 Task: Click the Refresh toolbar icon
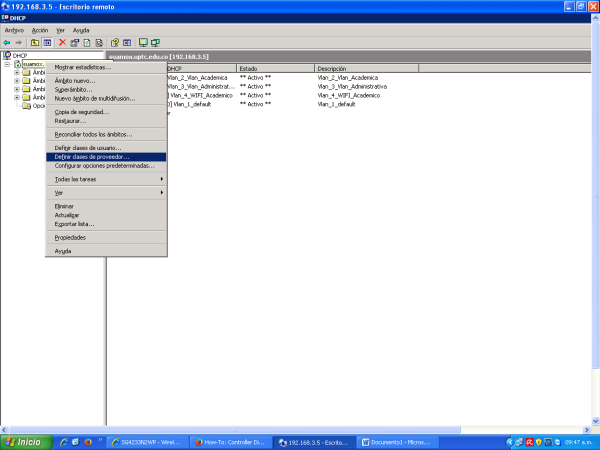click(x=87, y=42)
